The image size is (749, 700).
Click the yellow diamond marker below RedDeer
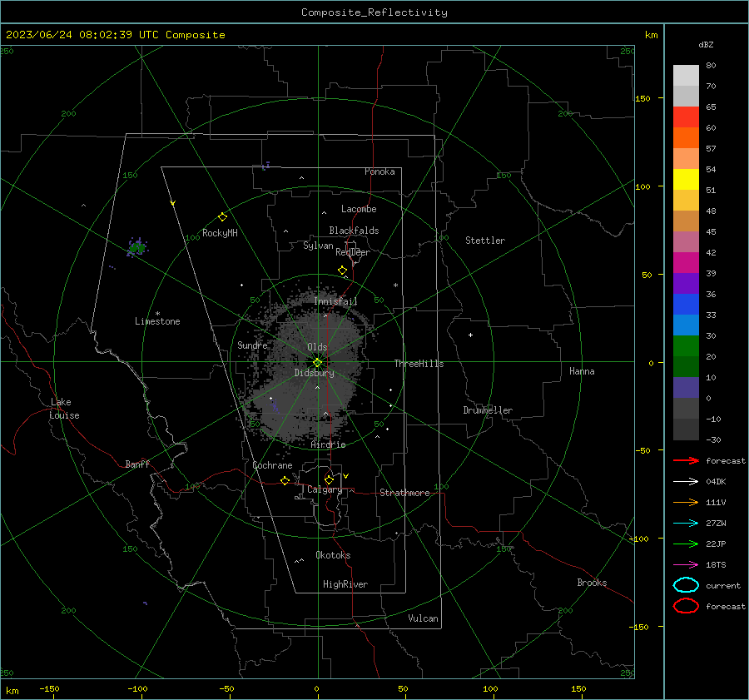pos(343,271)
